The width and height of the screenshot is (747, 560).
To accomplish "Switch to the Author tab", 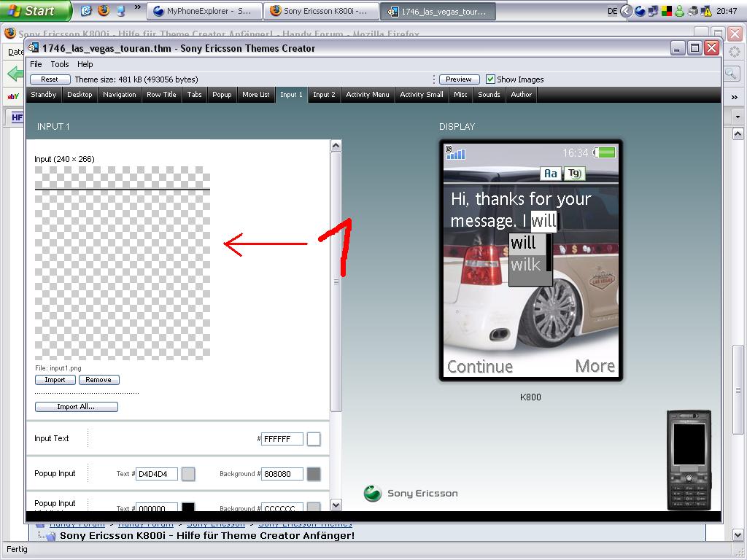I will click(x=521, y=95).
